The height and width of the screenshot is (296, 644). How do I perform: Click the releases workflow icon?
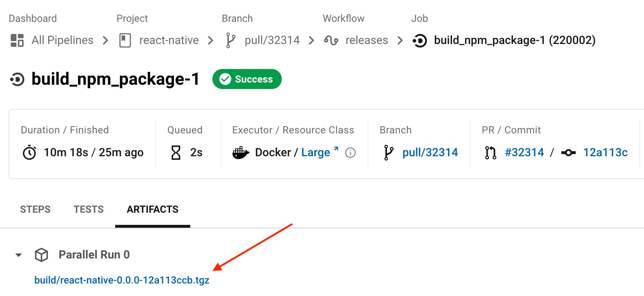point(331,40)
